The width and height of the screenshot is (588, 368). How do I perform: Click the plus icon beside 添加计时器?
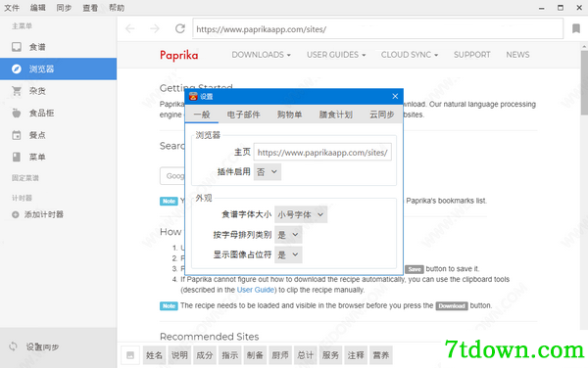point(16,215)
